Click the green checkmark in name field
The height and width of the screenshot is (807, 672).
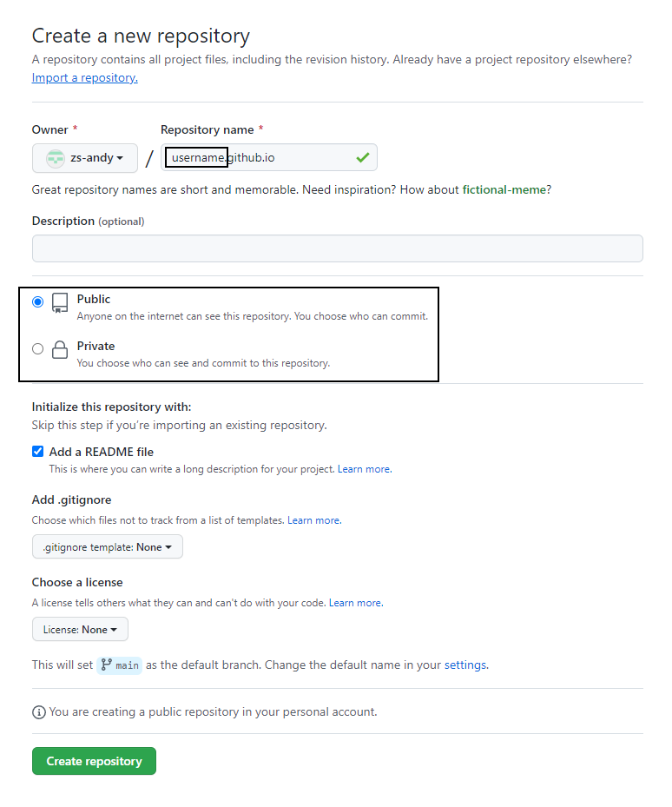tap(362, 158)
